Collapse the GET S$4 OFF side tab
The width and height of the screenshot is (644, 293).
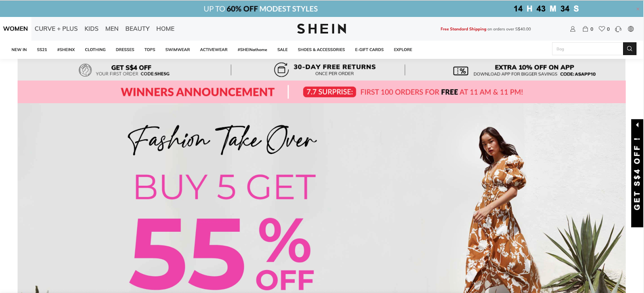pyautogui.click(x=637, y=125)
